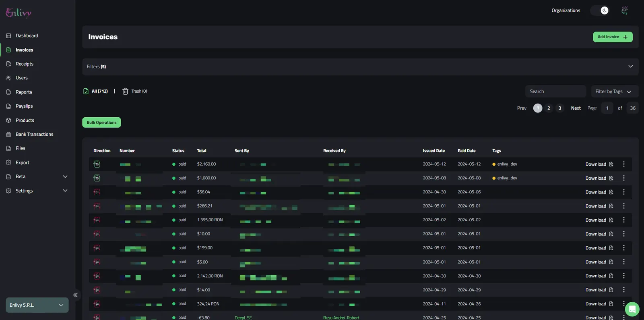Screen dimensions: 644x320
Task: Download the $56.04 invoice
Action: 599,192
